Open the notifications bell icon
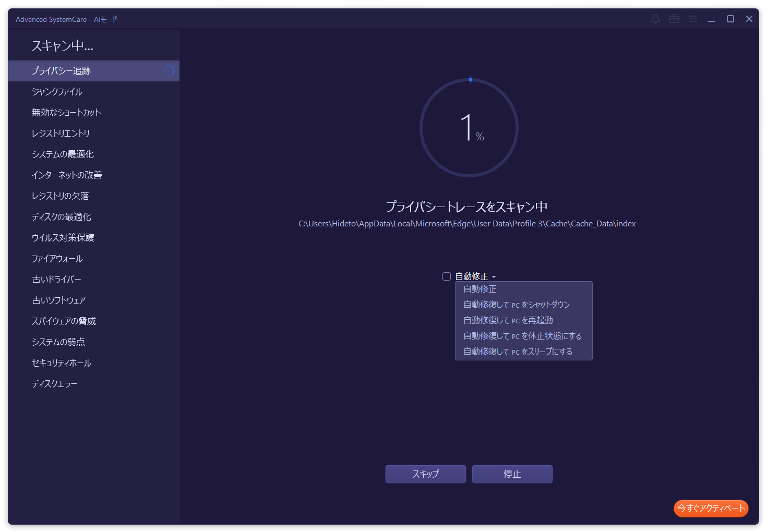The width and height of the screenshot is (767, 532). click(x=655, y=19)
